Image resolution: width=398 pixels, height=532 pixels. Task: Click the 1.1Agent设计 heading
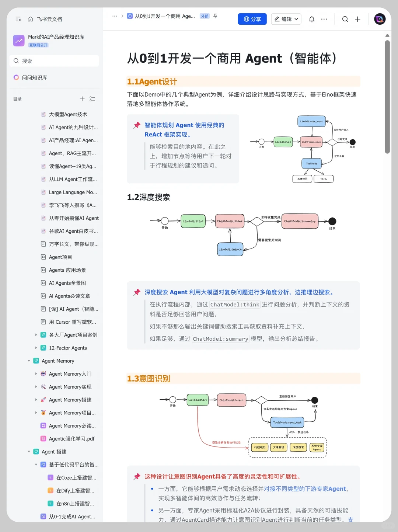(x=152, y=81)
